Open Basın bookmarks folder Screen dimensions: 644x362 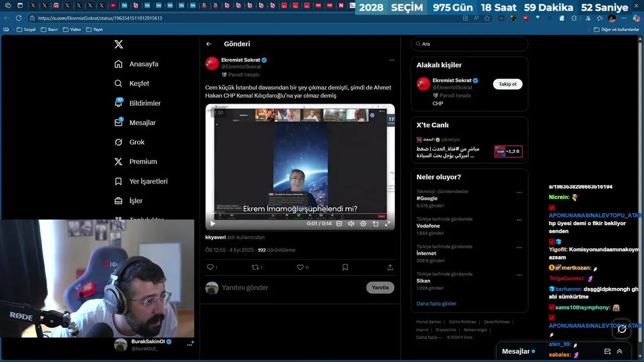pyautogui.click(x=49, y=30)
